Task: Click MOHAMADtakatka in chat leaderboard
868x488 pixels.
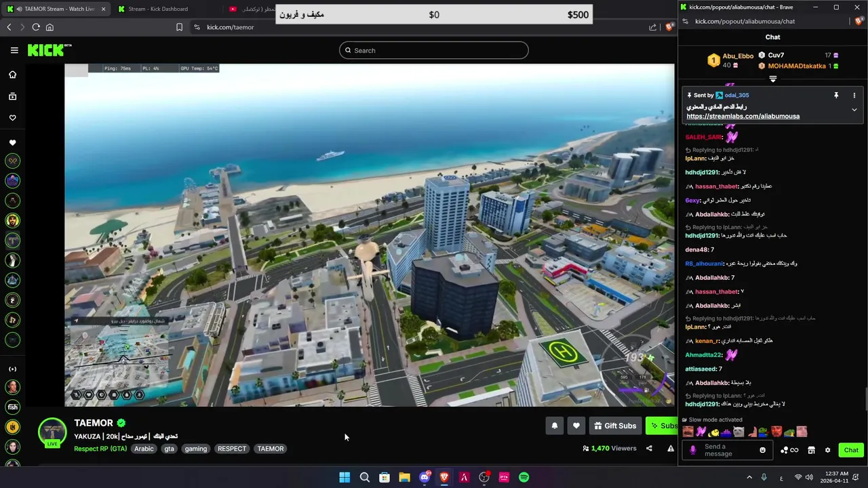Action: (x=797, y=66)
